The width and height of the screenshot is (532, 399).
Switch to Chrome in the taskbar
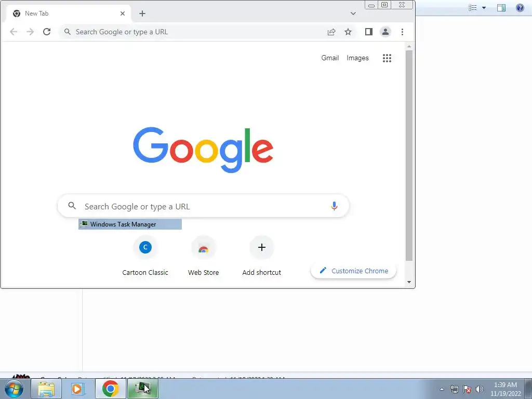(110, 389)
